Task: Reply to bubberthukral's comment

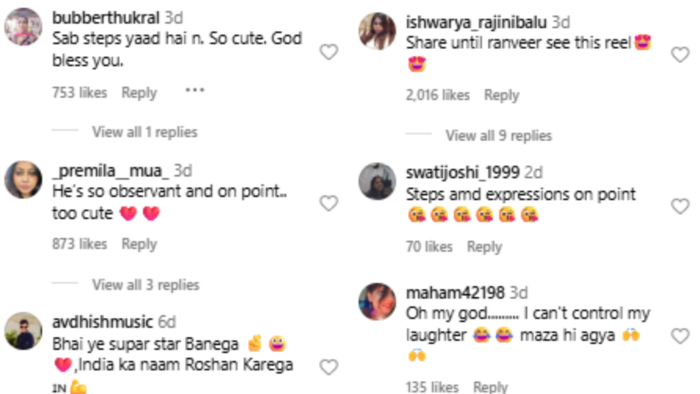Action: pos(139,93)
